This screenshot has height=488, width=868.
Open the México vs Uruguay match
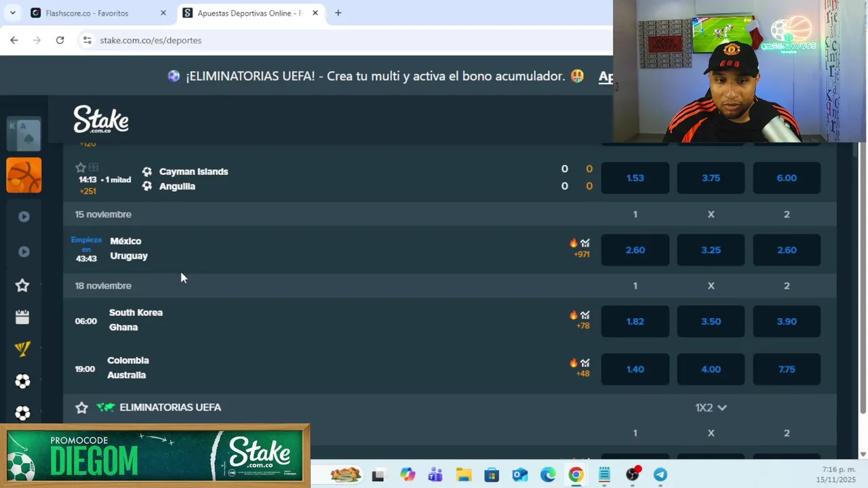pos(129,249)
